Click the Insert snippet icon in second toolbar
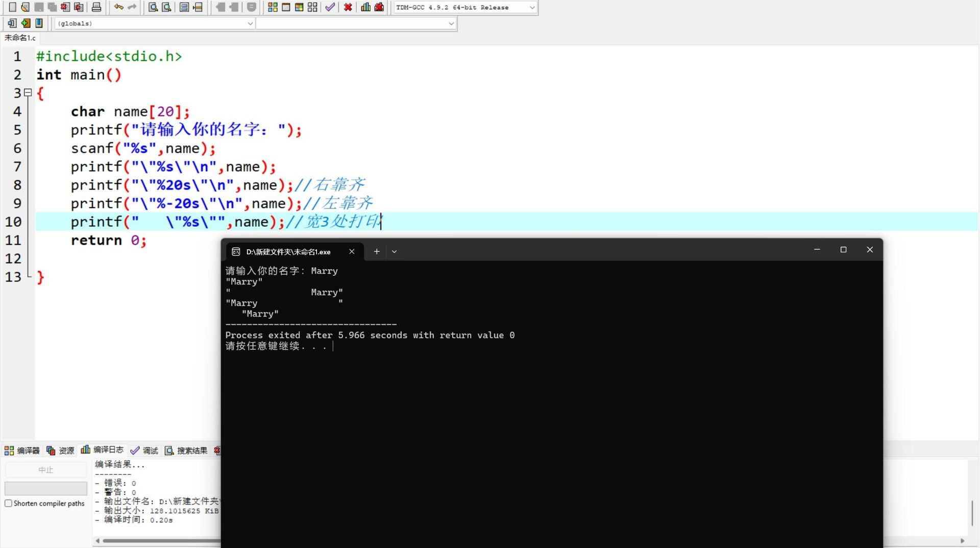 (12, 23)
